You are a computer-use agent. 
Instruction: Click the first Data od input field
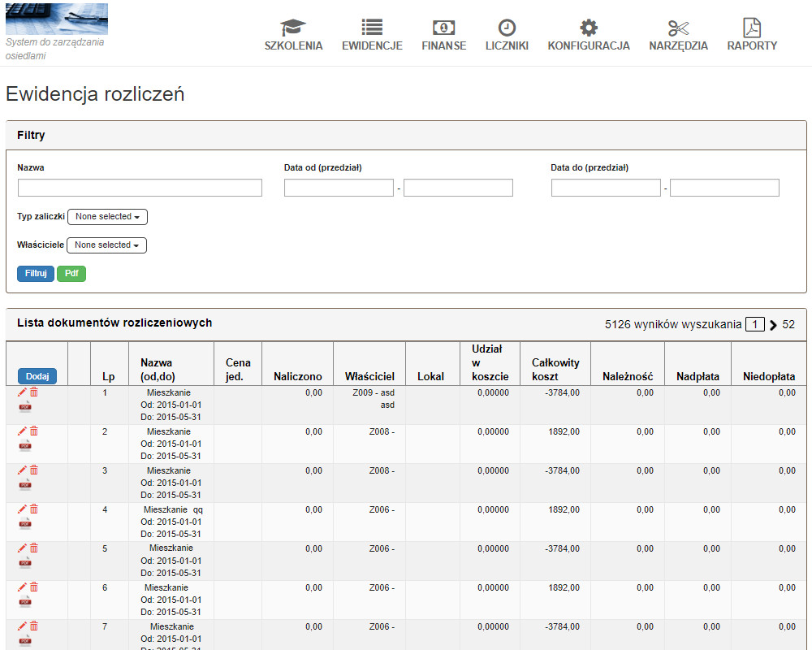click(339, 188)
